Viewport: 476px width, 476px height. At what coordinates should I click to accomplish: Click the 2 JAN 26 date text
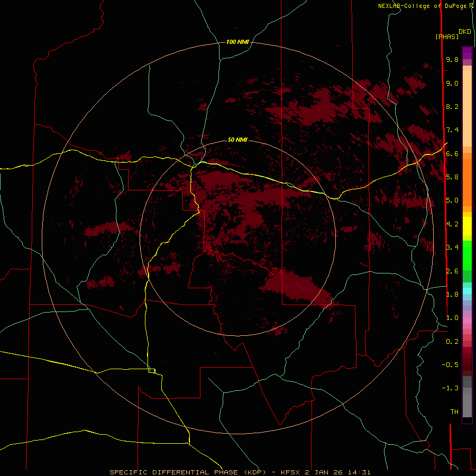click(324, 472)
